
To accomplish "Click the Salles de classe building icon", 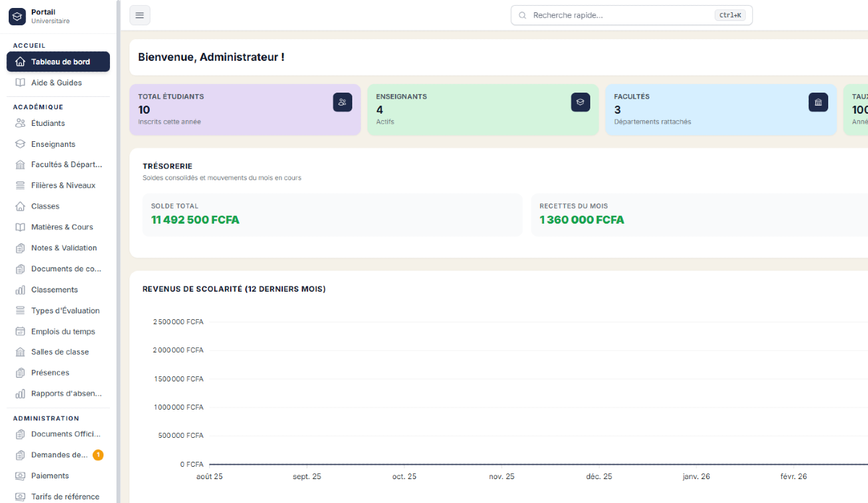I will tap(20, 352).
